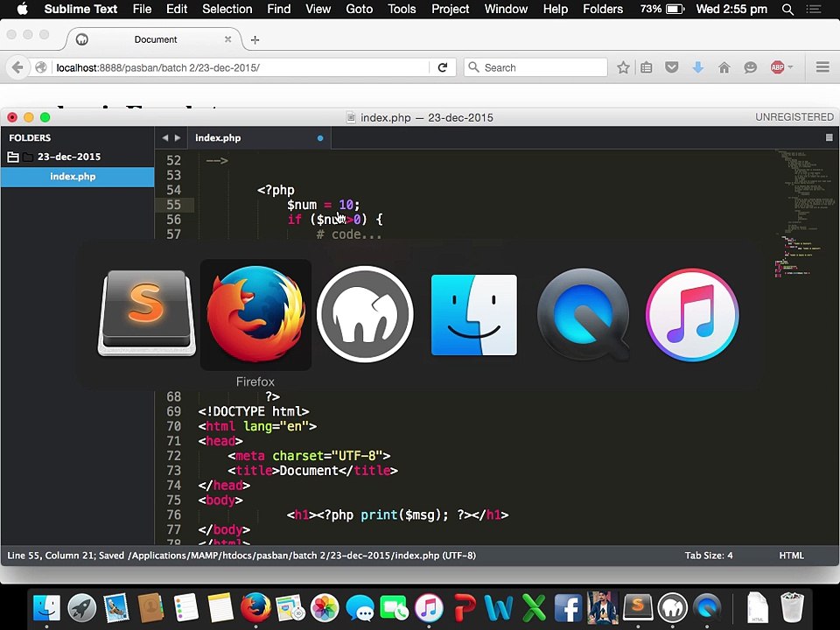Select Sublime Text in the app switcher
Viewport: 840px width, 630px height.
[146, 313]
